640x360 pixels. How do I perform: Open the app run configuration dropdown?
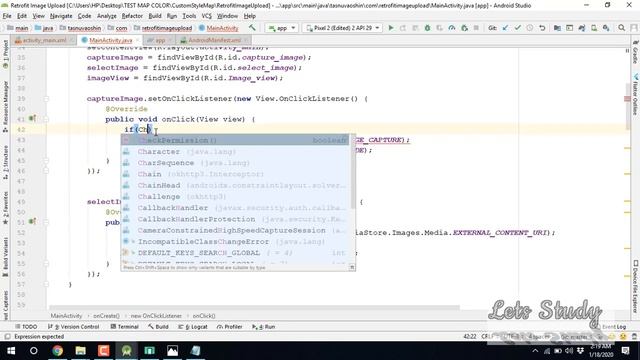tap(282, 28)
